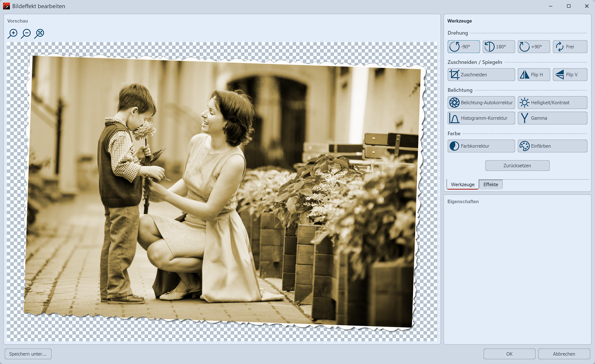
Task: Click the Speichern unter... button
Action: [28, 354]
